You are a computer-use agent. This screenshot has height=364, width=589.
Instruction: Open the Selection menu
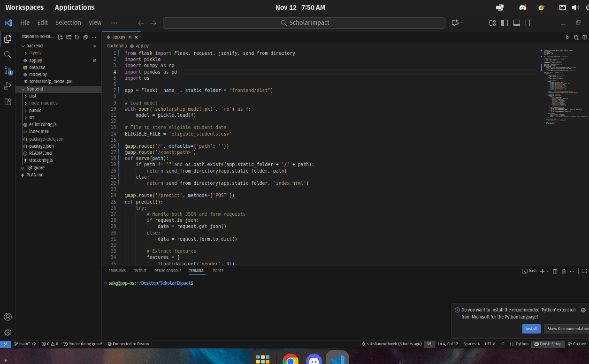point(68,23)
